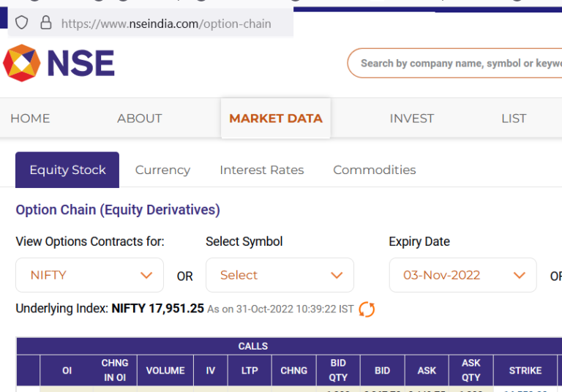This screenshot has height=392, width=562.
Task: Open the INVEST menu
Action: pyautogui.click(x=412, y=118)
